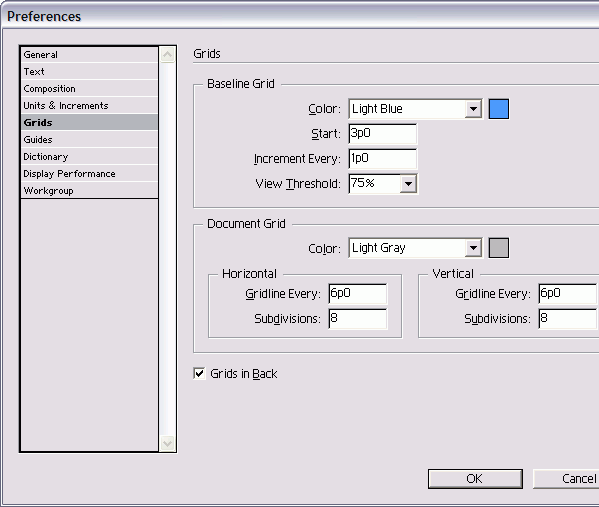
Task: Select Display Performance category
Action: click(x=89, y=173)
